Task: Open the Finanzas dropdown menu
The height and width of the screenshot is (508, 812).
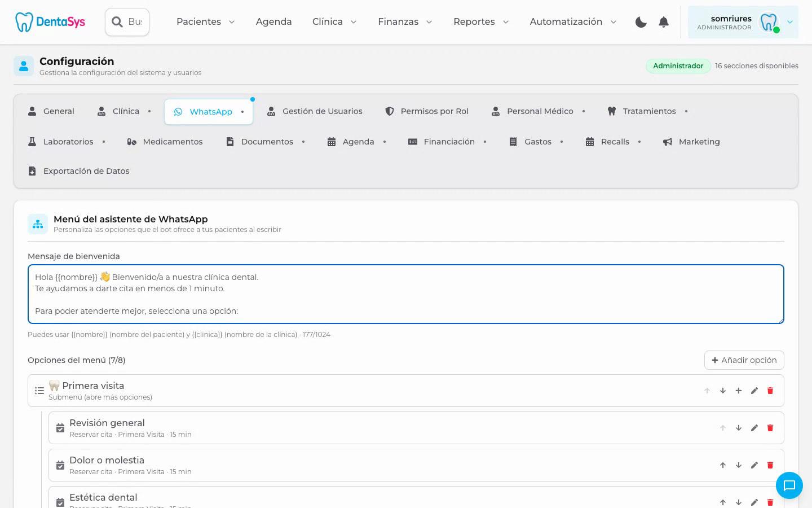Action: click(x=405, y=22)
